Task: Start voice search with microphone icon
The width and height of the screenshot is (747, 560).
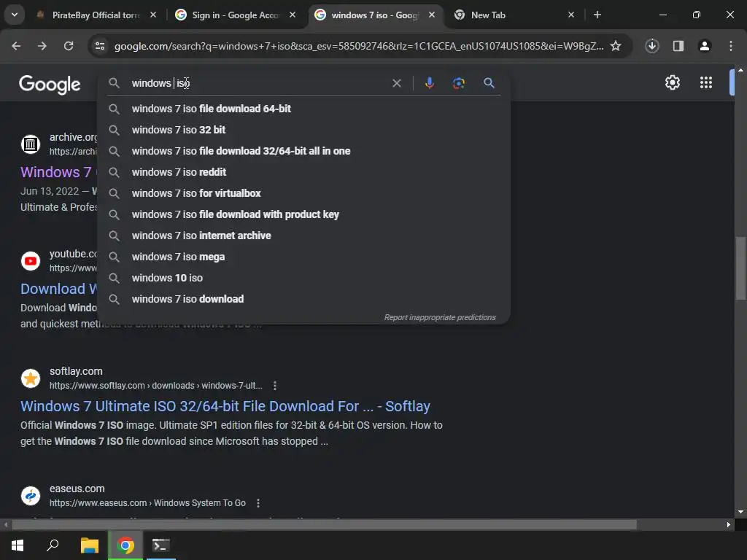Action: tap(429, 83)
